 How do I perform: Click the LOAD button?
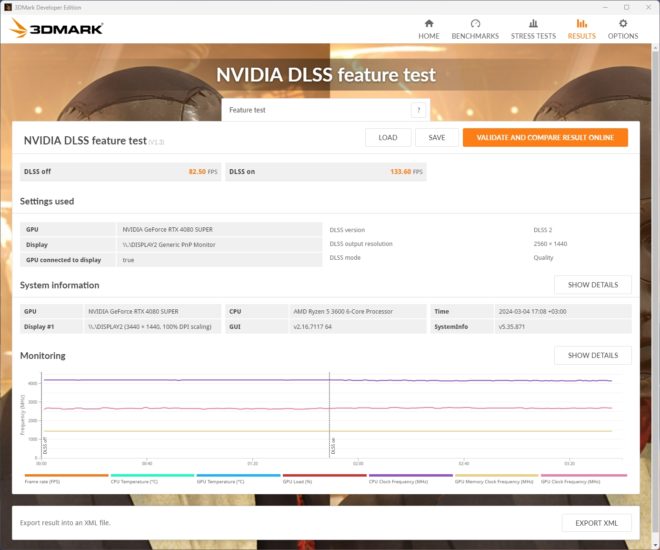388,138
